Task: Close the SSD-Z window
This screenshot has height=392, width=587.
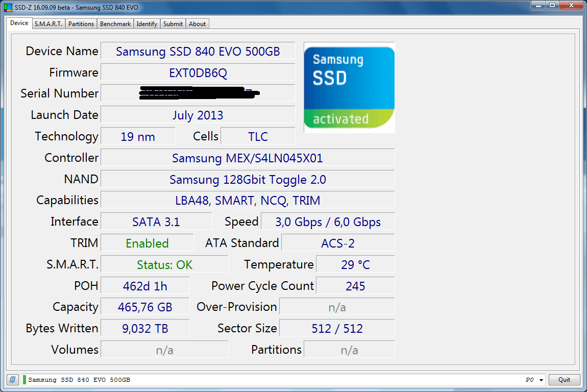Action: point(571,6)
